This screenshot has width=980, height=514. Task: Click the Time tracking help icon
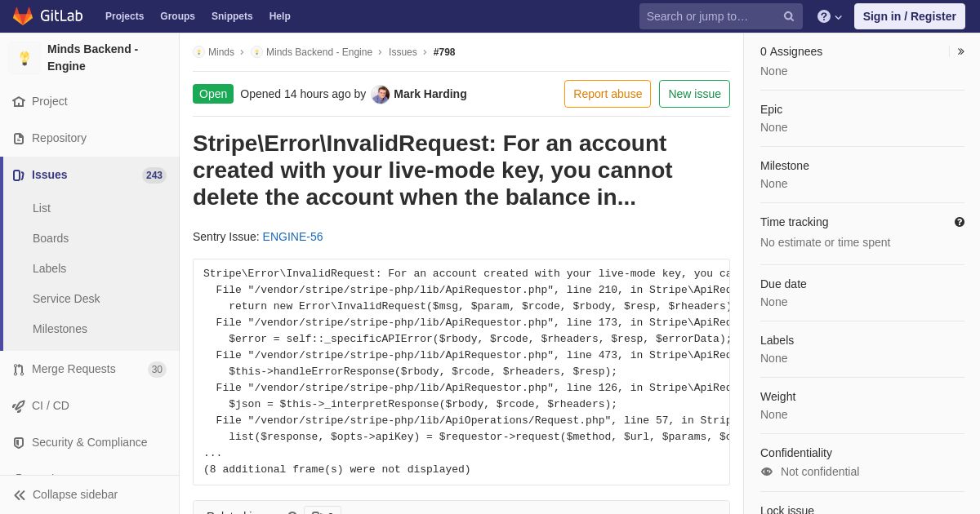pos(960,222)
